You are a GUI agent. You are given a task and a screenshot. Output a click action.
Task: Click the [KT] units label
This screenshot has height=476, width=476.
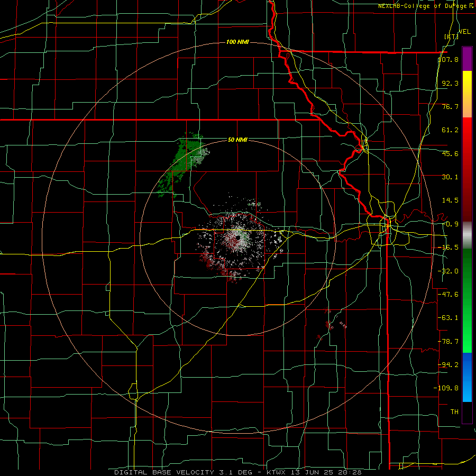pyautogui.click(x=451, y=36)
